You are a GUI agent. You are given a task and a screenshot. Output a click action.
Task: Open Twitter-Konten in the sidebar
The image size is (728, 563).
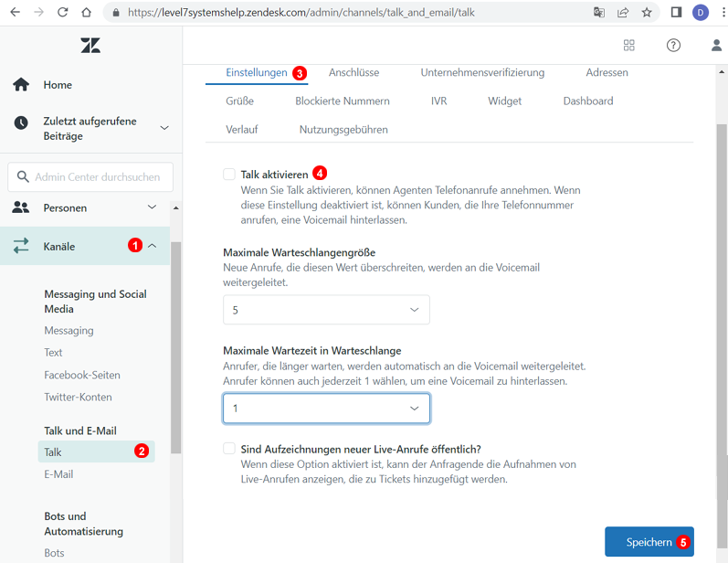click(78, 398)
